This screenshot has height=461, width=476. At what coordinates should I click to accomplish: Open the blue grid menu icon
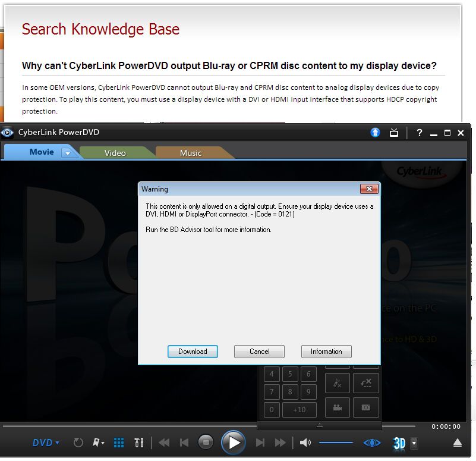[x=119, y=443]
